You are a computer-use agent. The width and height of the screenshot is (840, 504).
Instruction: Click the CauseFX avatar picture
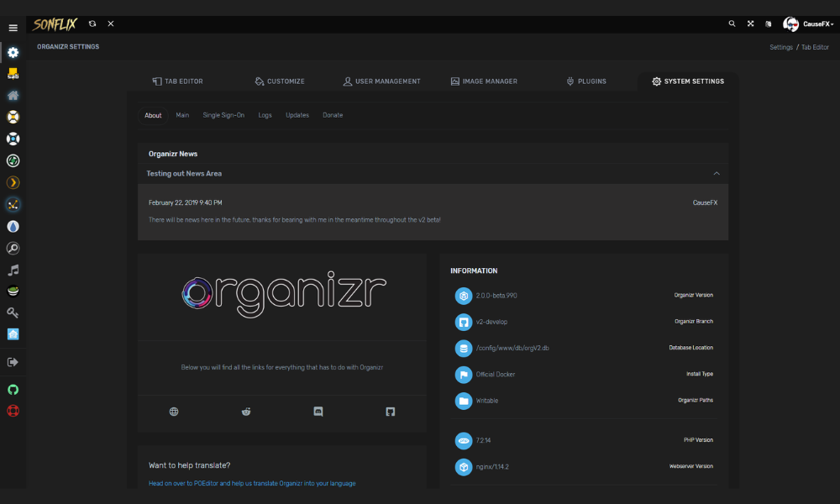point(790,24)
